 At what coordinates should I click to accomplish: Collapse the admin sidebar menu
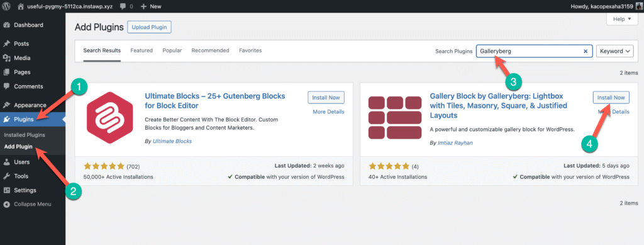coord(33,204)
